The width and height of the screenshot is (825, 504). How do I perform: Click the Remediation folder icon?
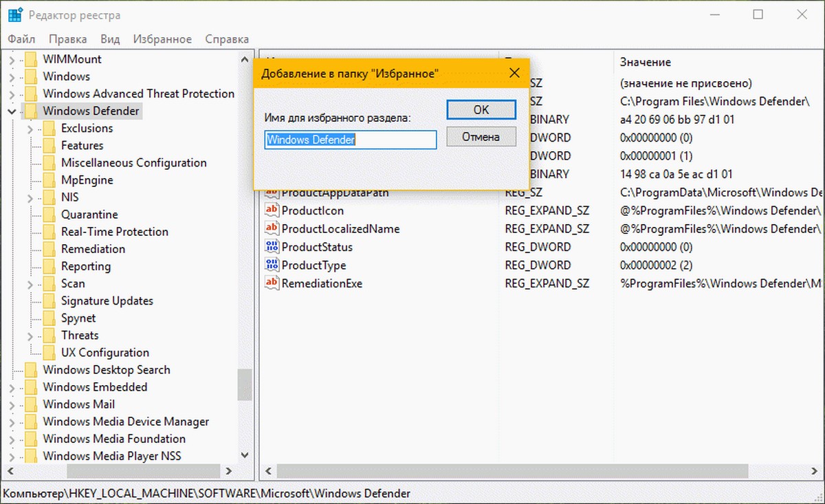coord(48,249)
